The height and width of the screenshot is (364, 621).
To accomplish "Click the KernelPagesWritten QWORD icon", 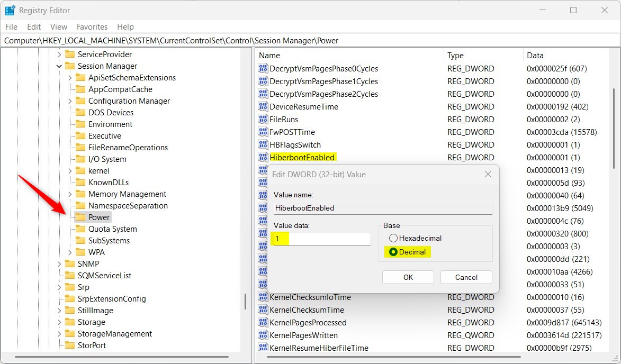I will [263, 335].
